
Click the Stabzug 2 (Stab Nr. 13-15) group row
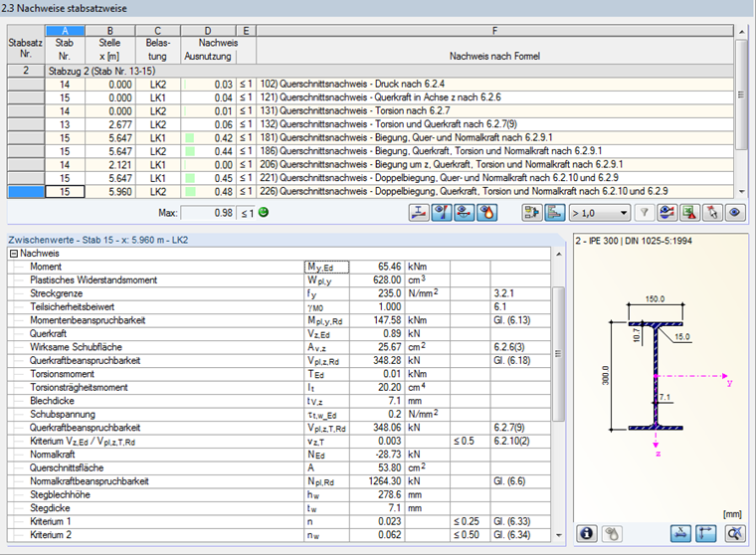click(99, 73)
